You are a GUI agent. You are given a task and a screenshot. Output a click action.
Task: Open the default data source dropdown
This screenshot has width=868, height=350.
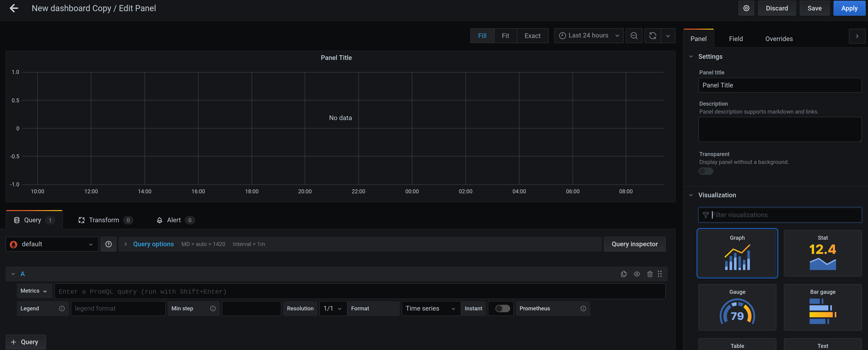(x=52, y=244)
